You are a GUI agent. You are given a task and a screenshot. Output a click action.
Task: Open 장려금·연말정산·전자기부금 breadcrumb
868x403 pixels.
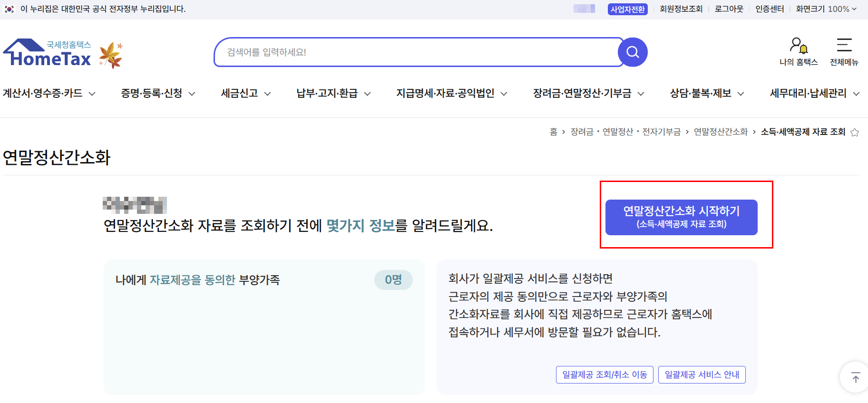[625, 132]
